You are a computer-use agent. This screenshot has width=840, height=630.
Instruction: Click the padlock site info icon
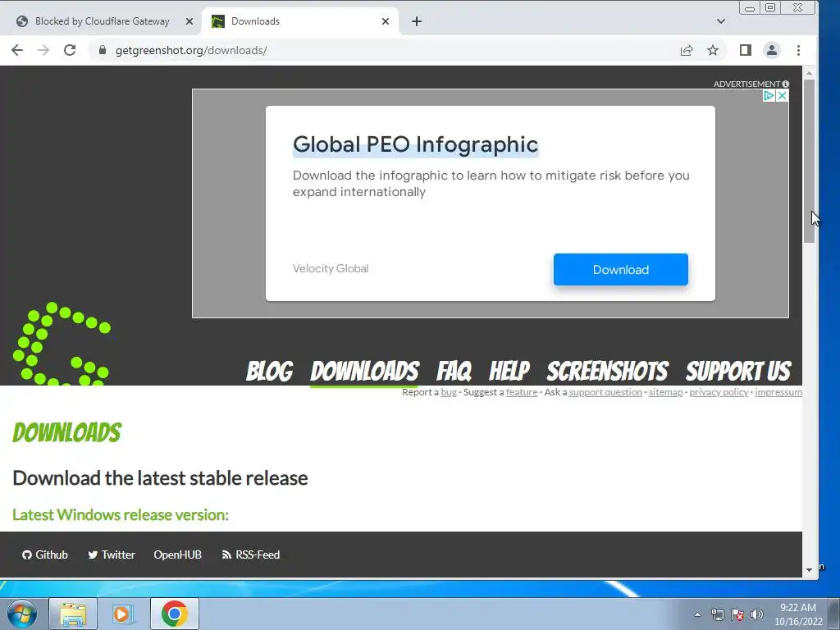pos(103,50)
